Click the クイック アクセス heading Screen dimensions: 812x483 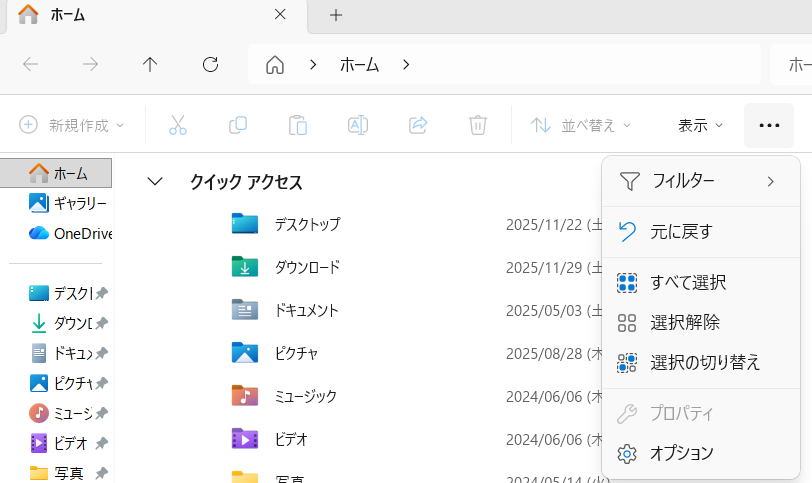point(246,182)
